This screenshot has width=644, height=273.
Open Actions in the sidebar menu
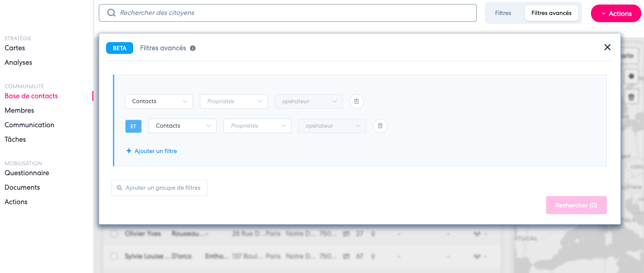[16, 202]
